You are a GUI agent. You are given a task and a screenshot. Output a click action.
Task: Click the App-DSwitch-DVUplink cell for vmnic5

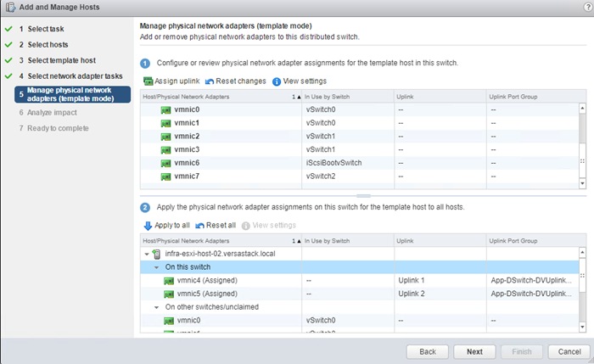coord(531,294)
